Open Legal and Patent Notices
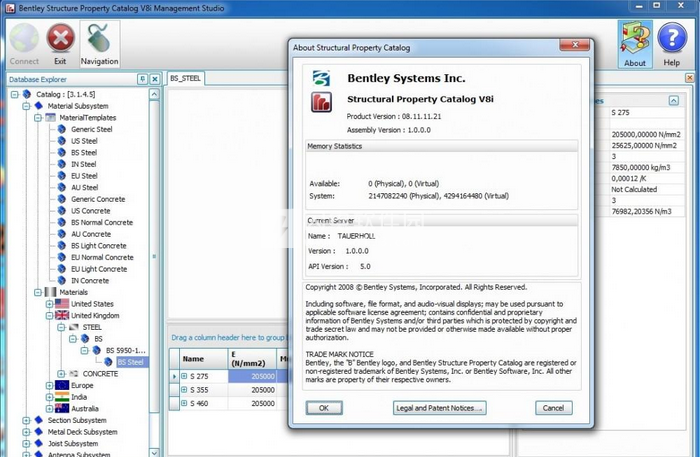Image resolution: width=700 pixels, height=457 pixels. (x=440, y=408)
